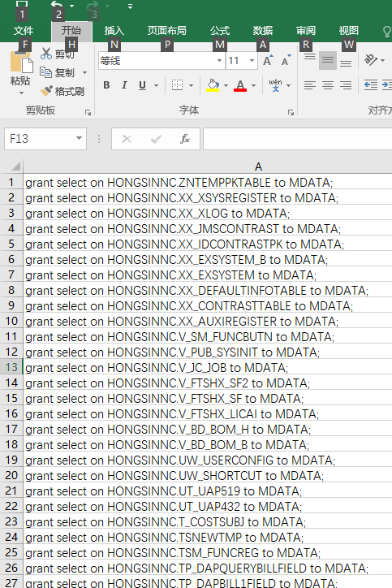Open the 视图 ribbon tab
Viewport: 392px width, 588px height.
348,30
